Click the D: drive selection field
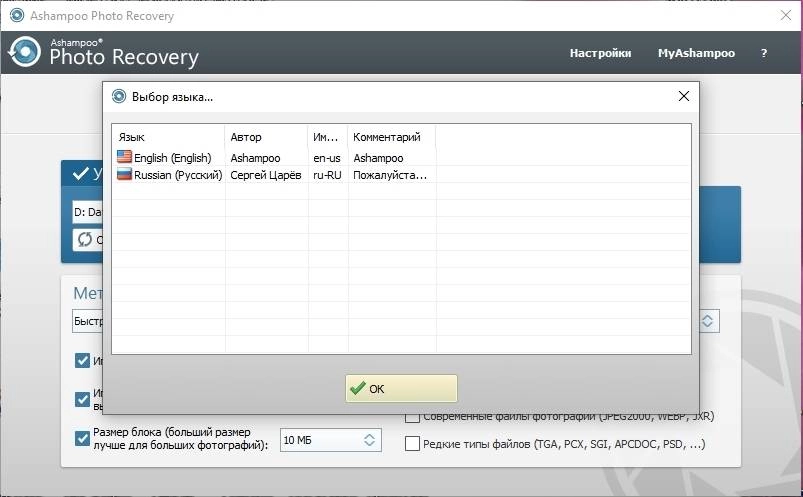The height and width of the screenshot is (497, 803). [x=88, y=212]
